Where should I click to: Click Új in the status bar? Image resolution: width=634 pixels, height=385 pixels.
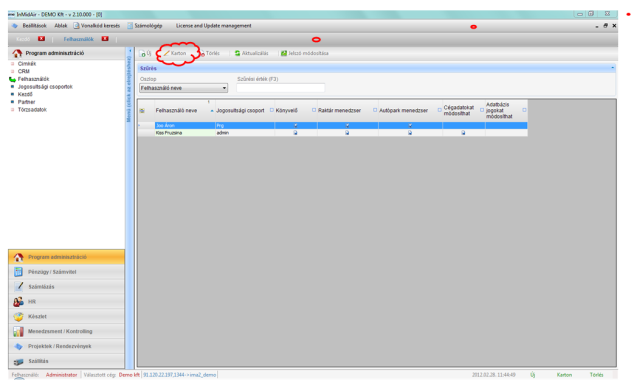coord(533,375)
